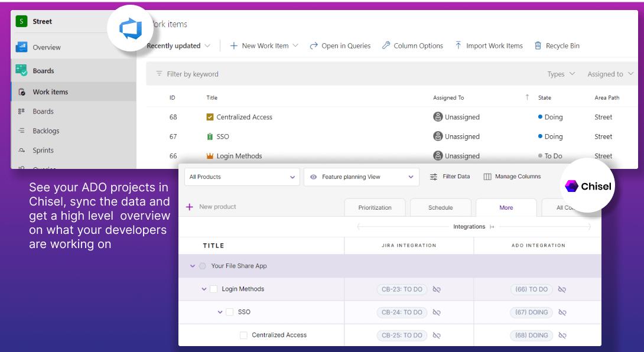Unlink the CB-23 Jira integration icon
644x352 pixels.
(437, 289)
